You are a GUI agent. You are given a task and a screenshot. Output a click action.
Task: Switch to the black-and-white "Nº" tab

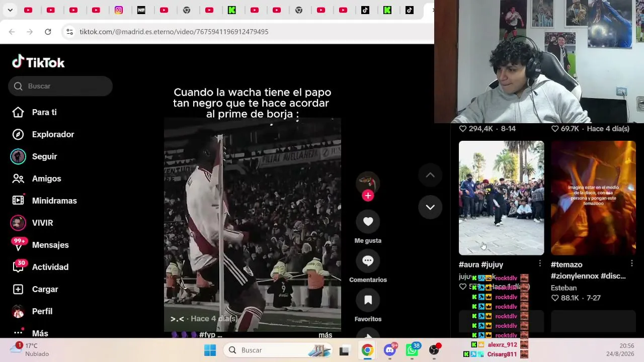tap(141, 10)
